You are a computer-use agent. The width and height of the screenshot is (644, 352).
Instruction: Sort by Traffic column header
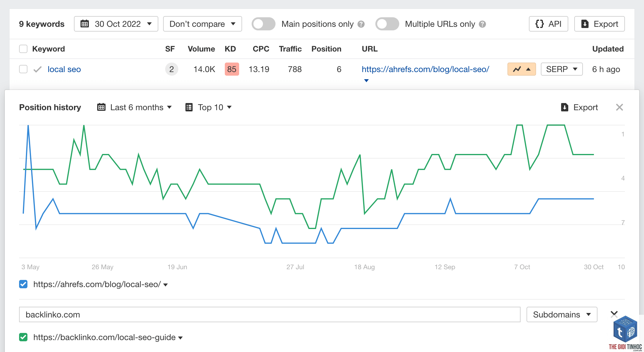pos(290,49)
